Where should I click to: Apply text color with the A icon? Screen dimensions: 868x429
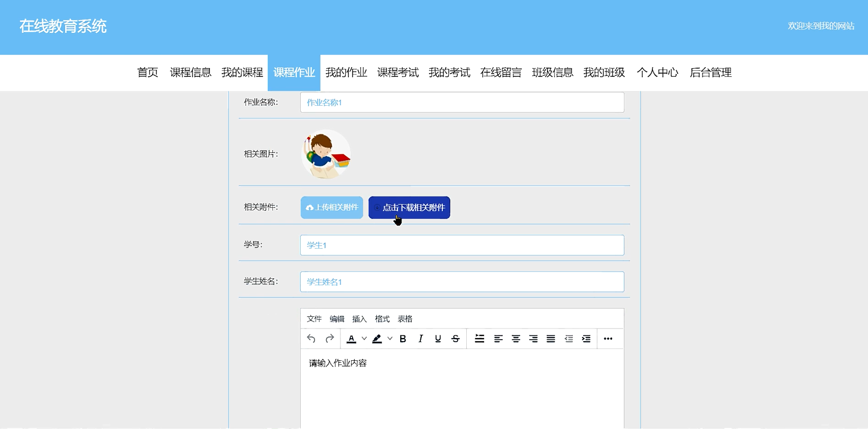[x=352, y=339]
